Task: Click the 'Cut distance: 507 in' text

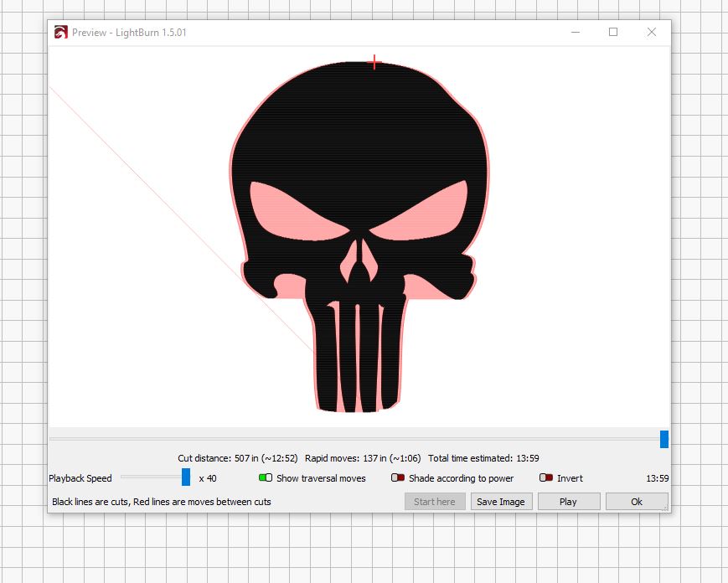Action: (218, 458)
